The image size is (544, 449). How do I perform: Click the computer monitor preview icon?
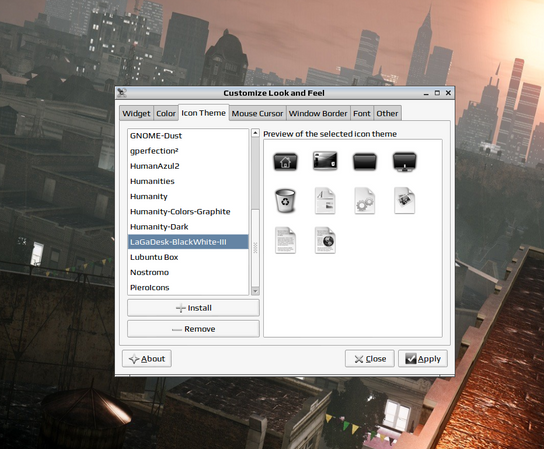(405, 162)
